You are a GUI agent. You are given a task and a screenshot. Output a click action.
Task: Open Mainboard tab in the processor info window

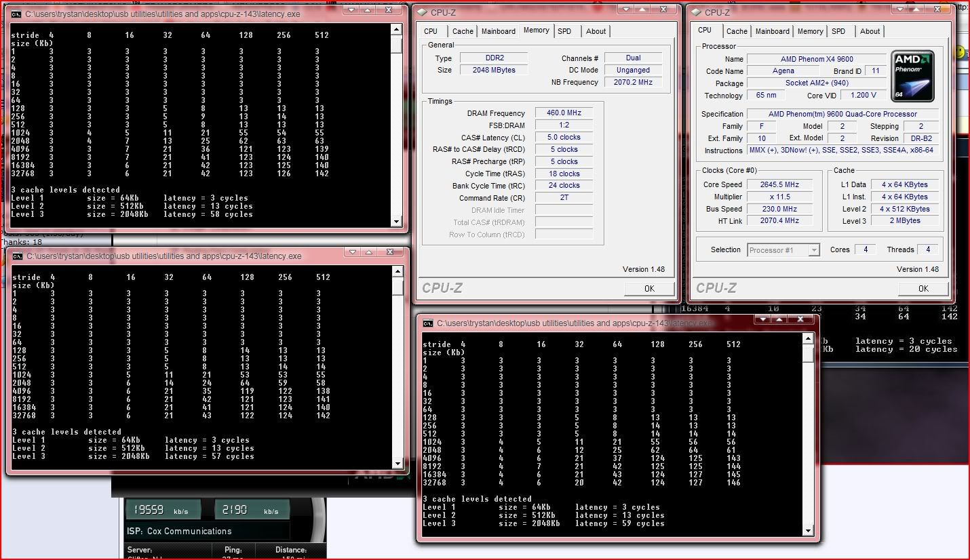(x=772, y=31)
